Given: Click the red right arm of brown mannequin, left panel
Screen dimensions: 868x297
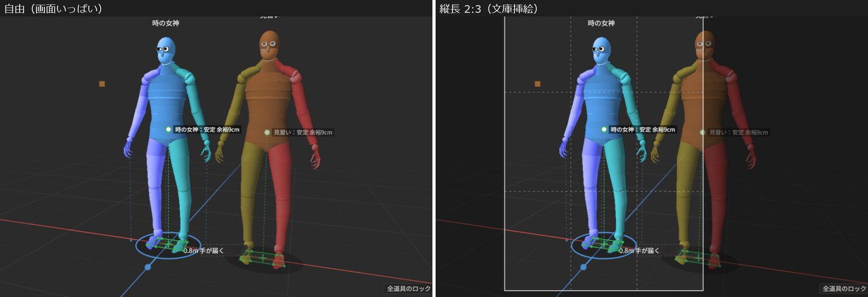Looking at the screenshot, I should (302, 107).
